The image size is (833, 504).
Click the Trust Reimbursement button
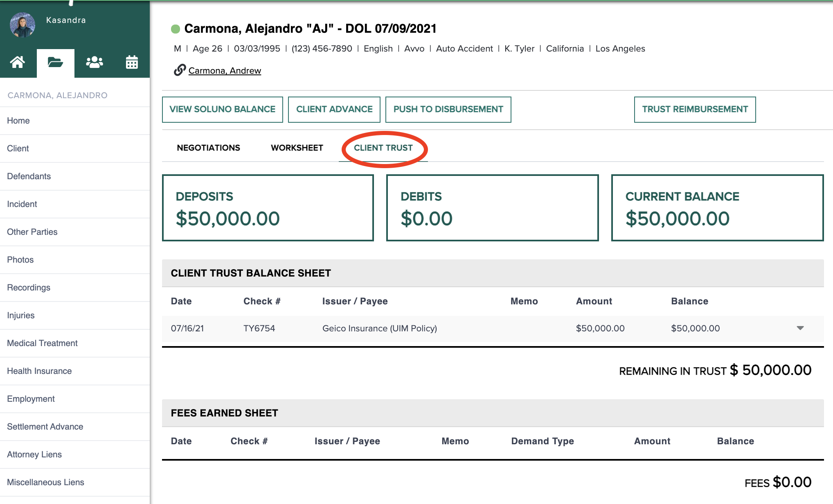(695, 109)
